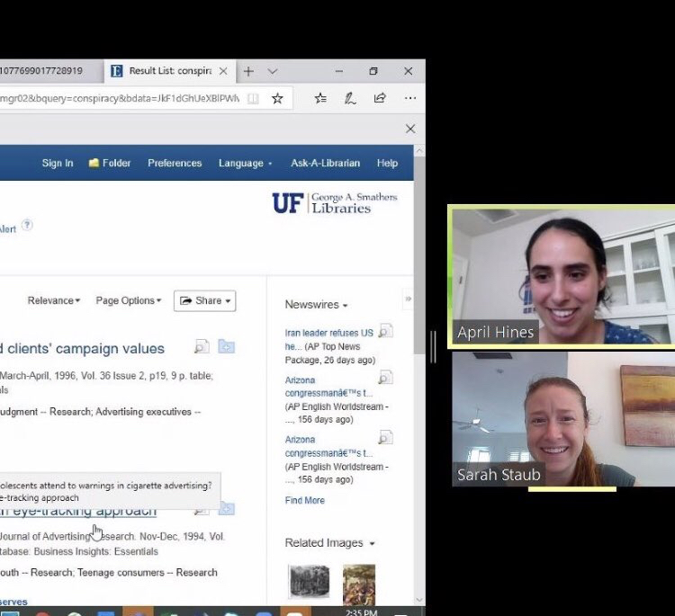Open the Edge favorites hub icon
The width and height of the screenshot is (675, 616).
[320, 98]
